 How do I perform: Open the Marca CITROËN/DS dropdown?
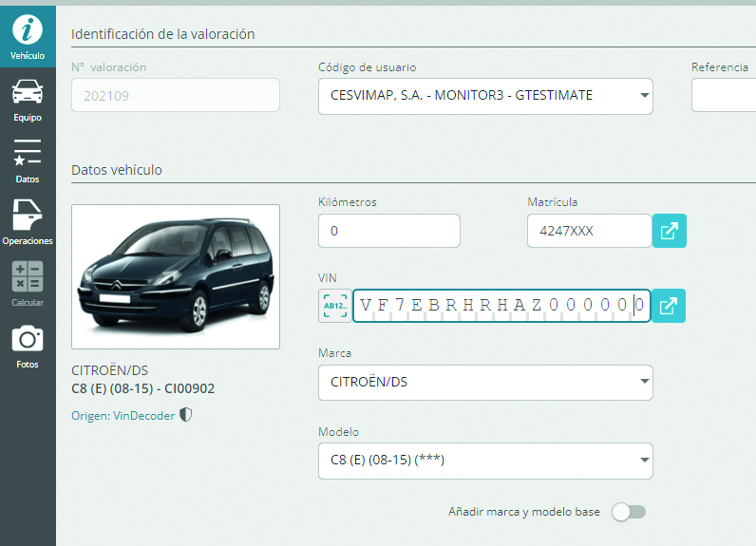[x=485, y=383]
